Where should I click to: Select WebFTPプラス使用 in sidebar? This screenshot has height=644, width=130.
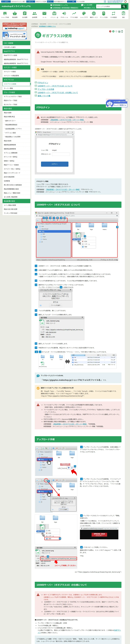(x=16, y=55)
